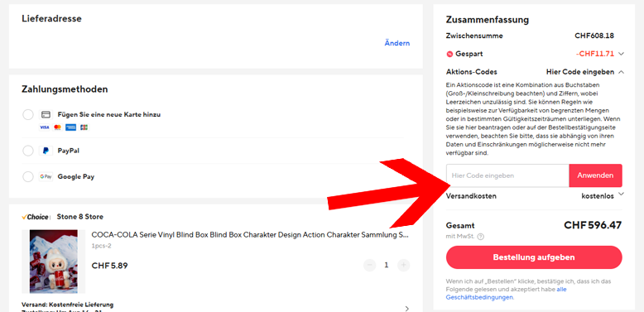The image size is (644, 312).
Task: Click the quantity value 1
Action: pyautogui.click(x=387, y=265)
